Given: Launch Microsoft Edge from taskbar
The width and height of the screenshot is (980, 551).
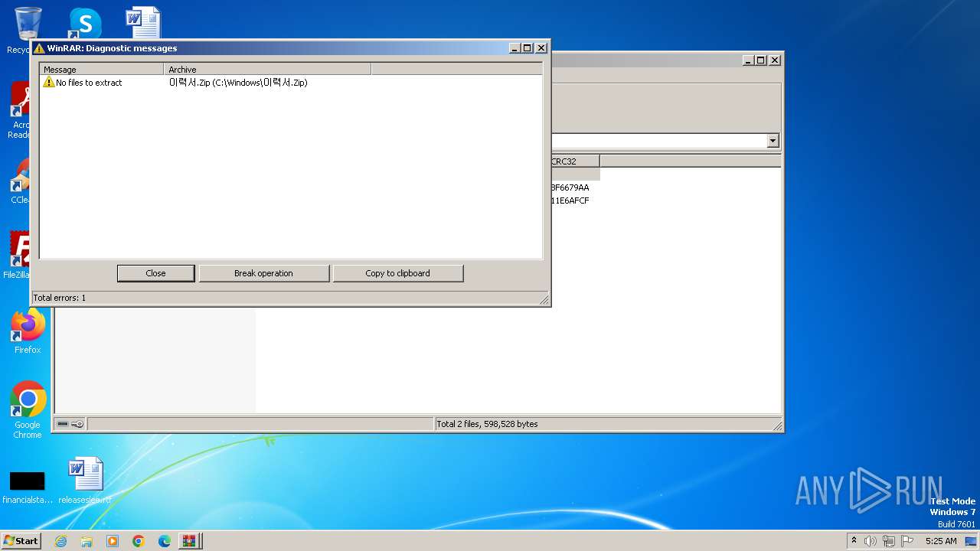Looking at the screenshot, I should [x=165, y=541].
